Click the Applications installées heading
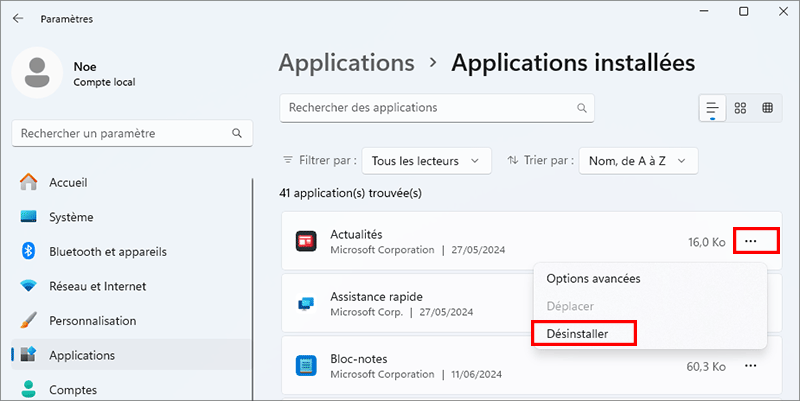Screen dimensions: 800x401 (573, 63)
